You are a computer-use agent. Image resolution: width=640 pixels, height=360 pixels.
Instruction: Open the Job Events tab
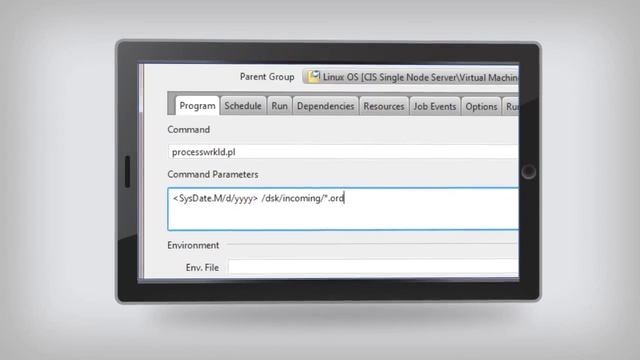coord(435,107)
